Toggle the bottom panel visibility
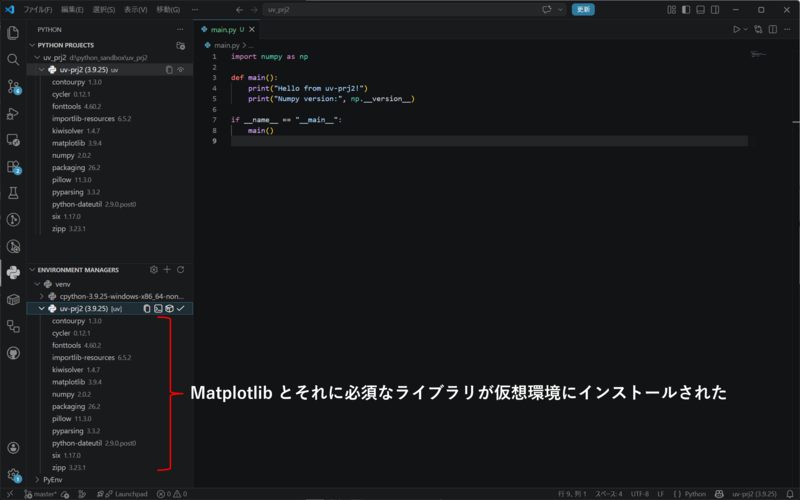The height and width of the screenshot is (500, 800). (701, 10)
